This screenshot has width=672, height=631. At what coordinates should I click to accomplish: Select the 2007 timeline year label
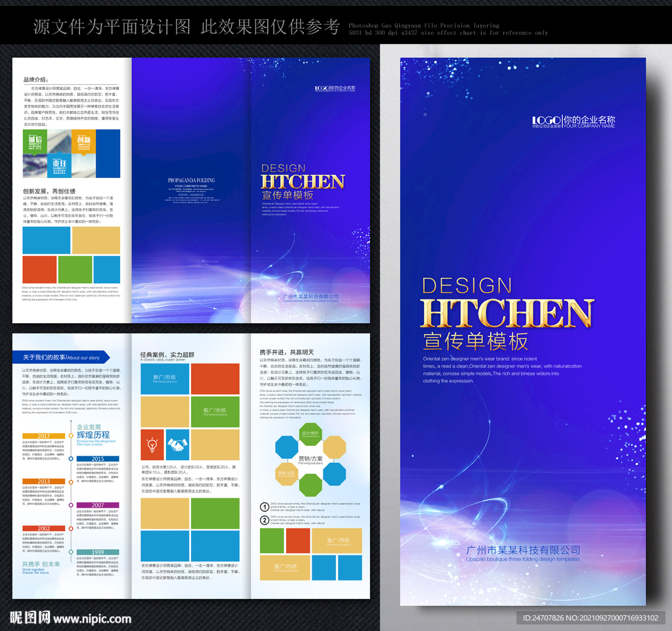[98, 505]
